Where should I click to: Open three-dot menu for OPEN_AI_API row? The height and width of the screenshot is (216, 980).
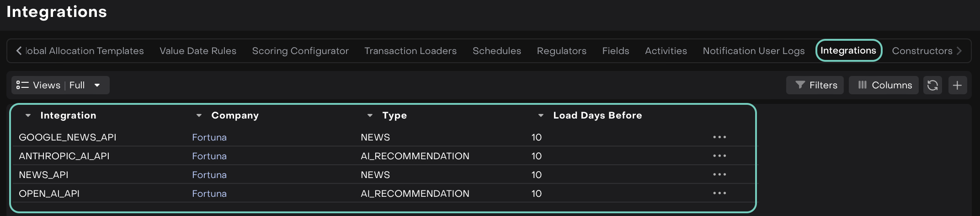[x=719, y=194]
